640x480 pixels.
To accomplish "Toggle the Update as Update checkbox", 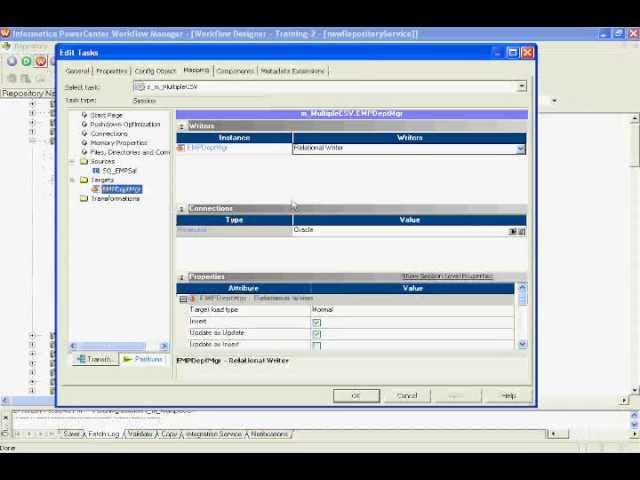I will (316, 334).
